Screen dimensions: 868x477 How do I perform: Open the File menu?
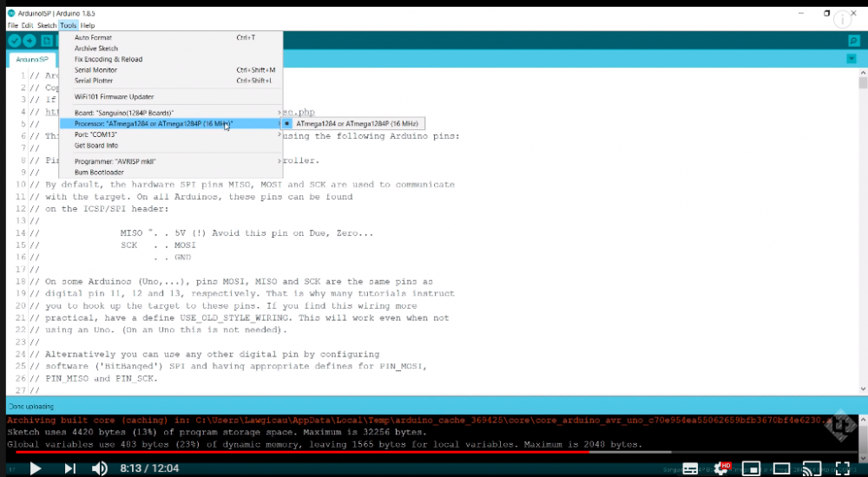coord(13,25)
